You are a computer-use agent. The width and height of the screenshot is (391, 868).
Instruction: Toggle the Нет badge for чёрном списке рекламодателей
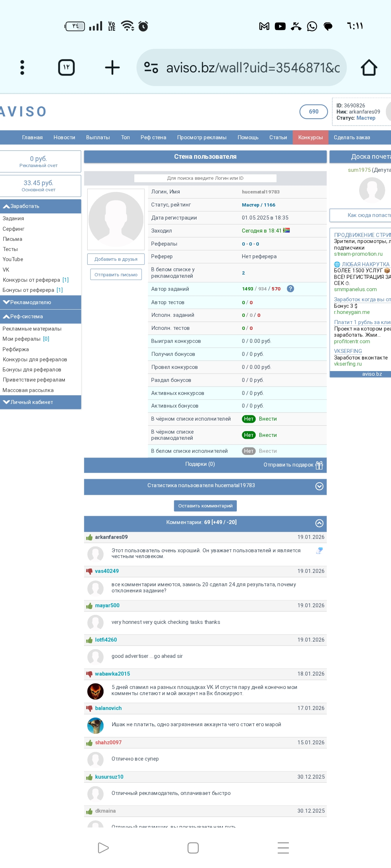tap(249, 435)
